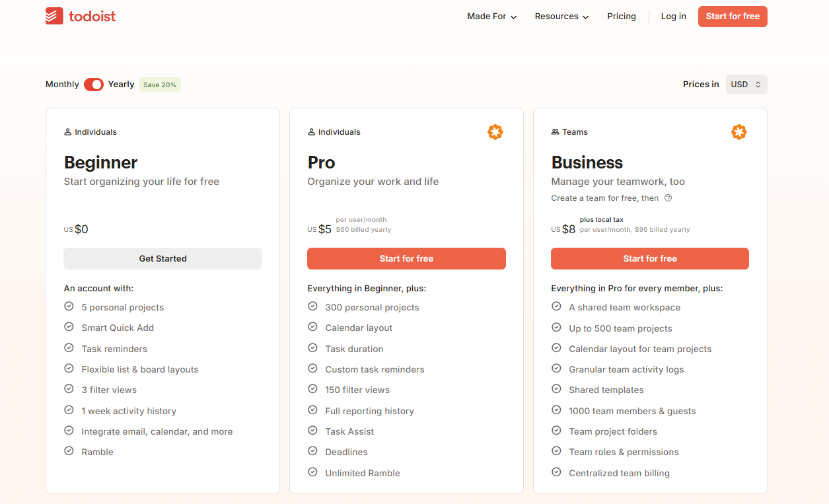Click the check icon beside "A shared team workspace"
The width and height of the screenshot is (829, 504).
click(556, 306)
